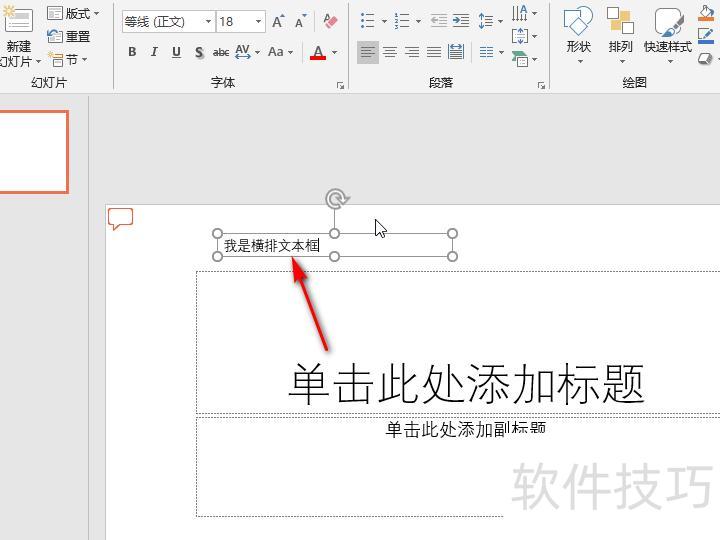Open the Section (节) dropdown
Screen dimensions: 720x540
[x=69, y=60]
